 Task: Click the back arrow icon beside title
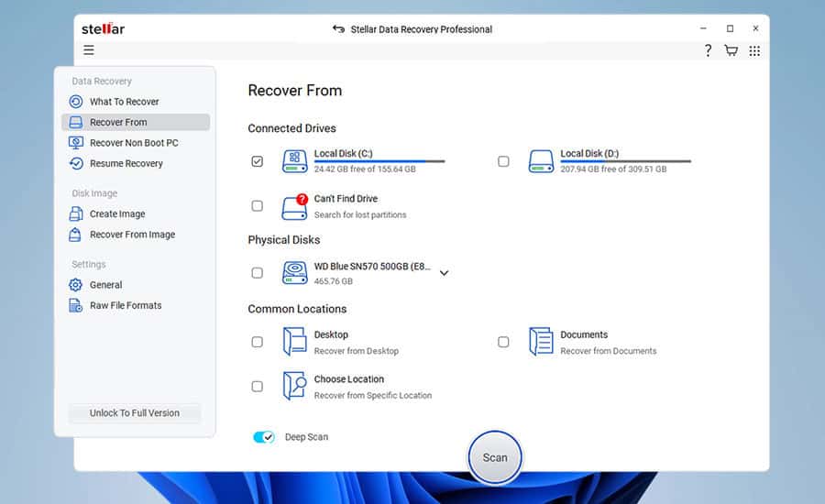338,29
